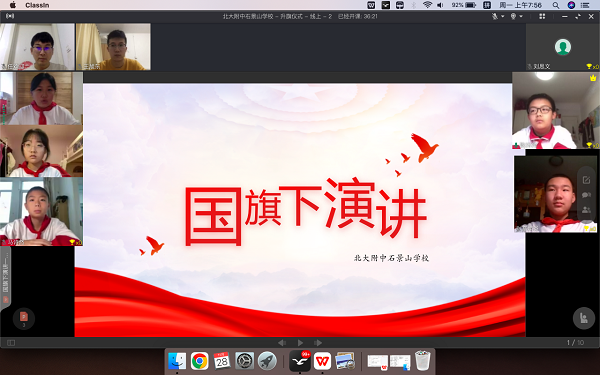Open ClassIn icon with 99+ badge in Dock
This screenshot has width=600, height=375.
coord(300,361)
